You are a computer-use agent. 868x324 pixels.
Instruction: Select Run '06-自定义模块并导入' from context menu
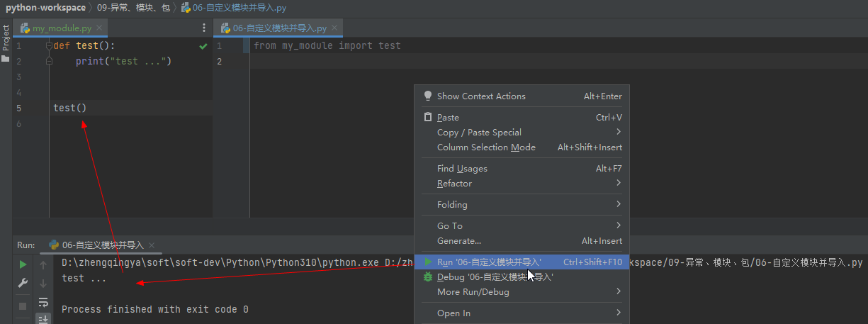(489, 262)
